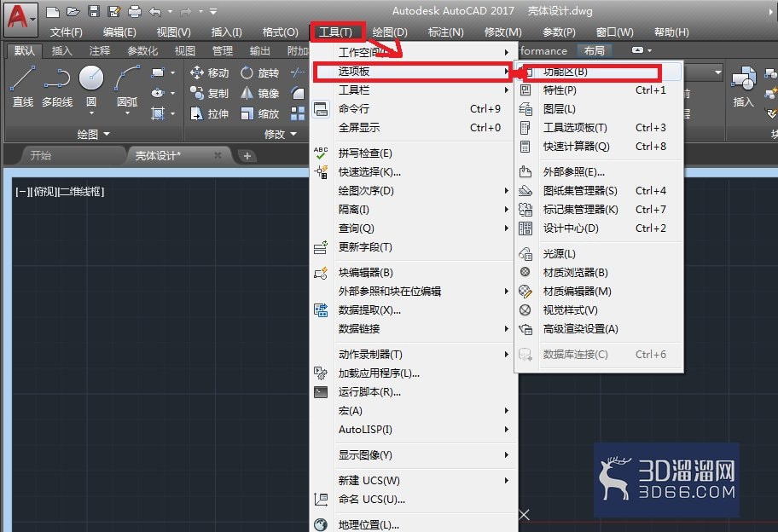Select 光源(L) in the submenu

pos(599,254)
